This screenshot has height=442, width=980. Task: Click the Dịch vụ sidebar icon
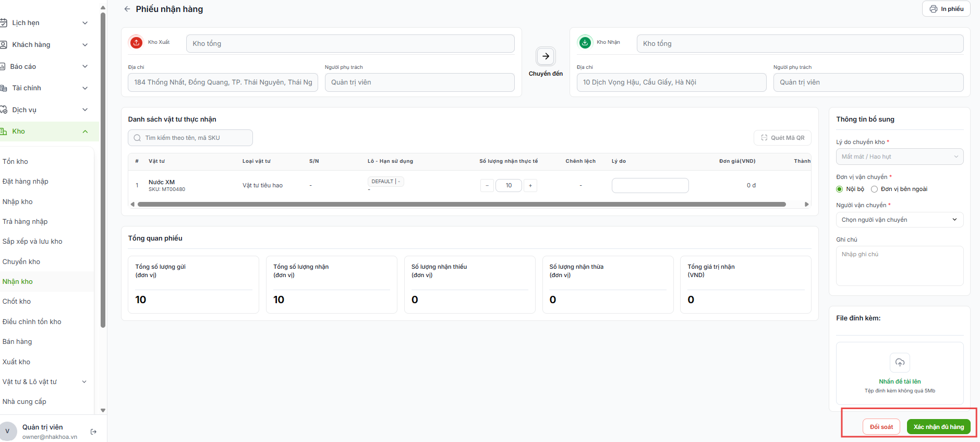(x=3, y=110)
